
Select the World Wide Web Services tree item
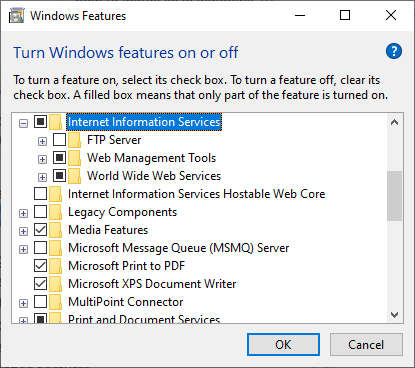(154, 176)
